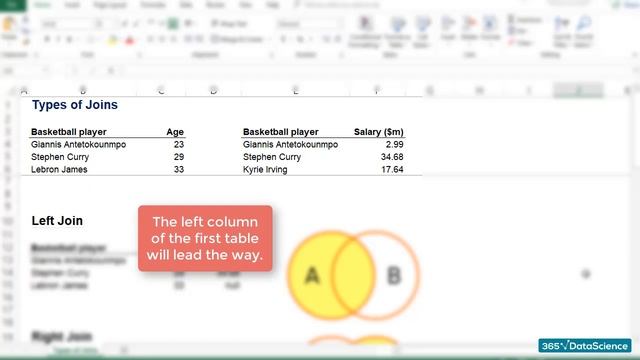
Task: Open the number format dropdown
Action: tap(309, 24)
